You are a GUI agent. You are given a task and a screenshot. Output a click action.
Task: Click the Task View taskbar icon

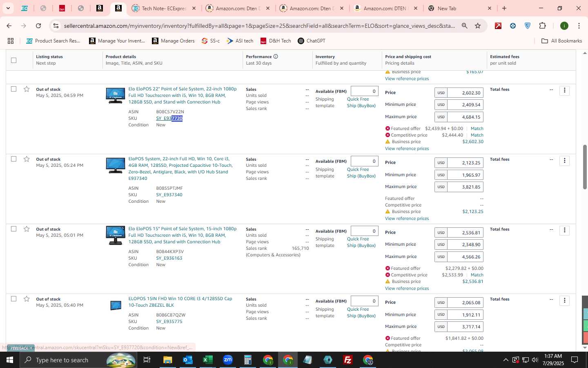pyautogui.click(x=147, y=360)
